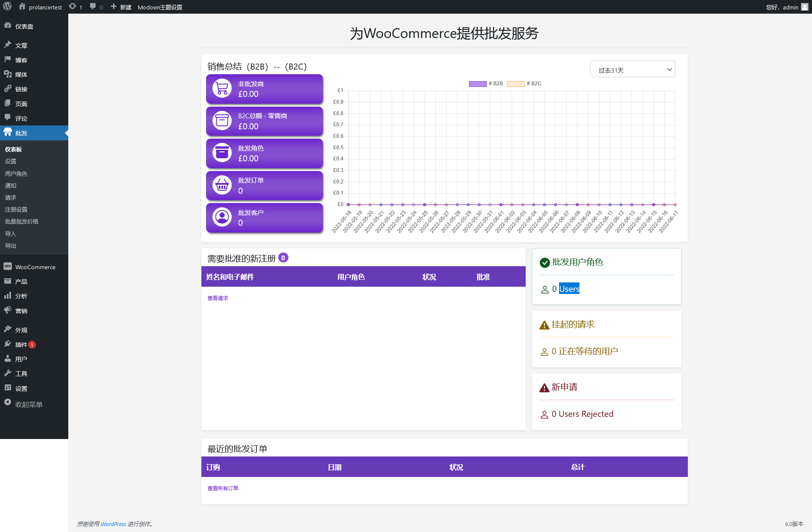This screenshot has height=532, width=812.
Task: Click the 设置 sliders icon at sidebar bottom
Action: [x=8, y=388]
